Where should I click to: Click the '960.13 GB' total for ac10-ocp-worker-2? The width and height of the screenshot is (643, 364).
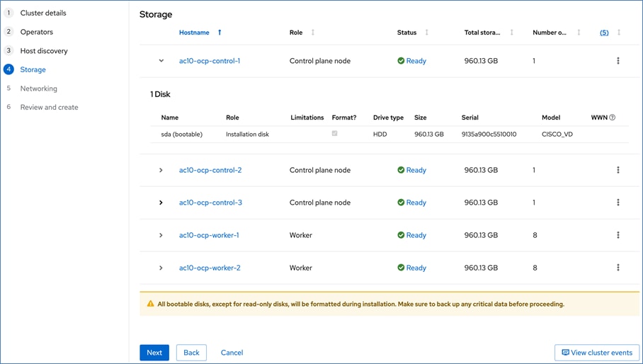coord(481,267)
